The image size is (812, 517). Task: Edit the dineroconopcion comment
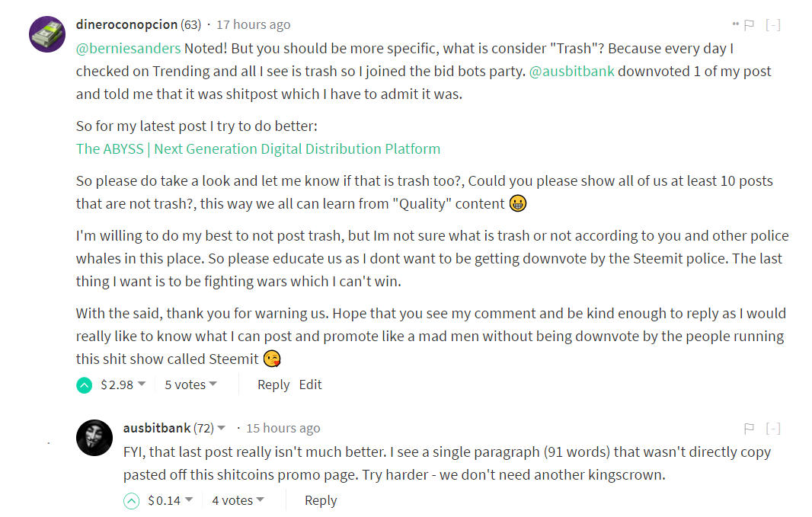pos(310,385)
